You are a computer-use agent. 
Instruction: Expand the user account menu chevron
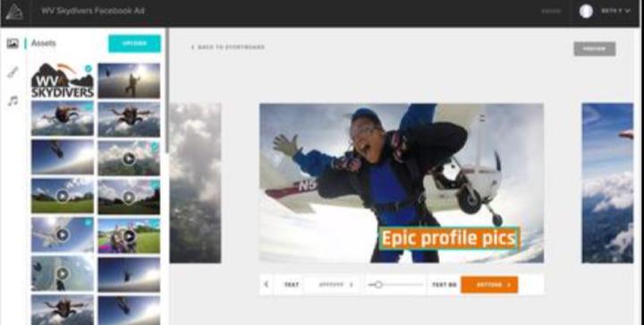[x=627, y=11]
